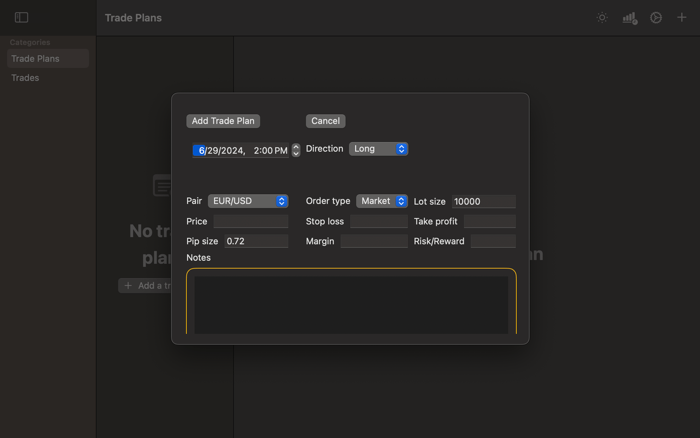Click the Risk/Reward input field
Viewport: 700px width, 438px height.
[493, 241]
